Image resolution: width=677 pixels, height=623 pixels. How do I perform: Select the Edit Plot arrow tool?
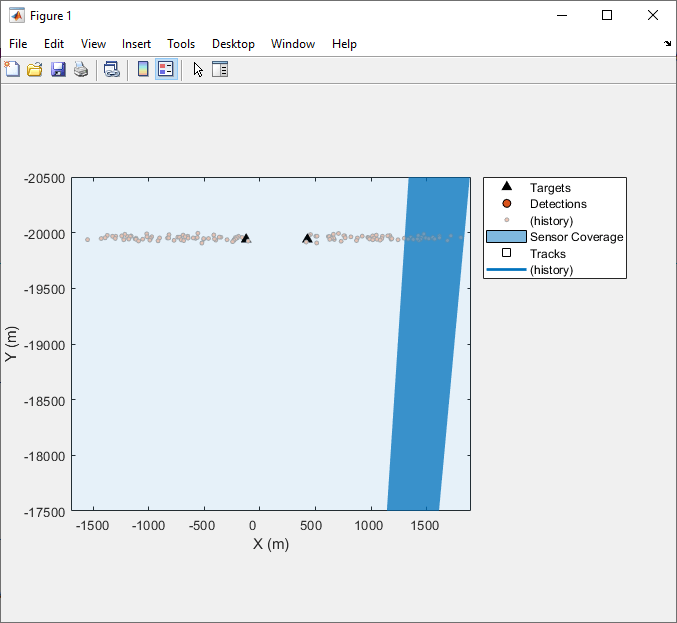(198, 70)
